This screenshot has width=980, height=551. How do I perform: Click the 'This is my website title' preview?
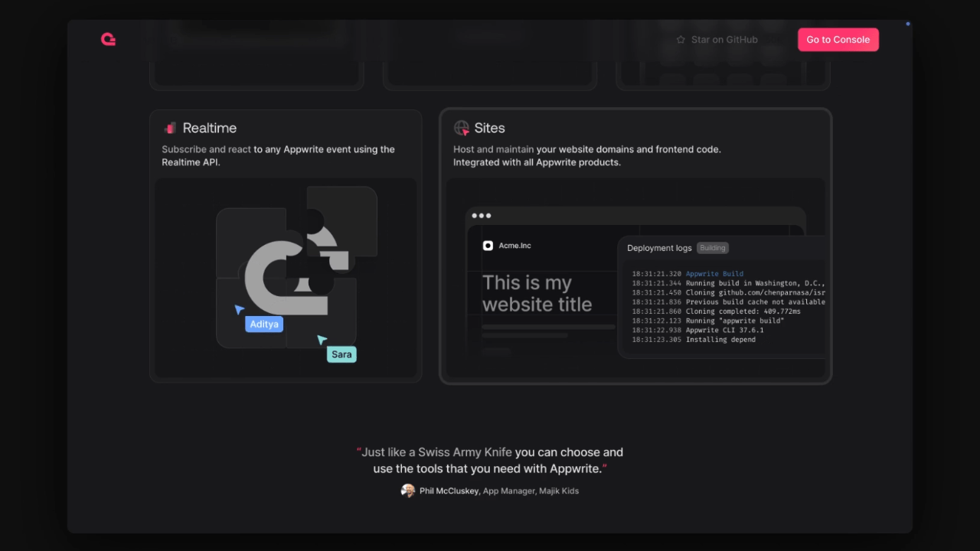point(537,294)
